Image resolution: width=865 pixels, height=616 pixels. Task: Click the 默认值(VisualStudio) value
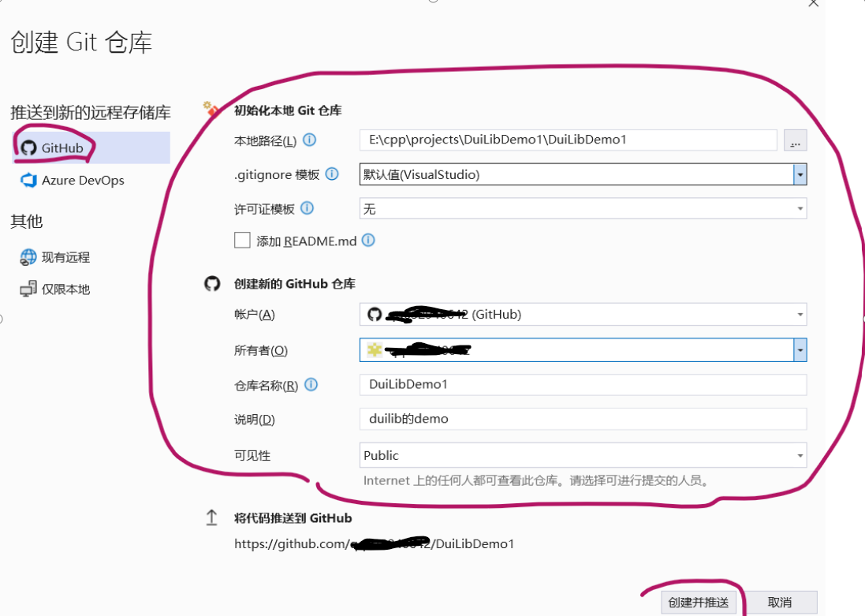(422, 175)
